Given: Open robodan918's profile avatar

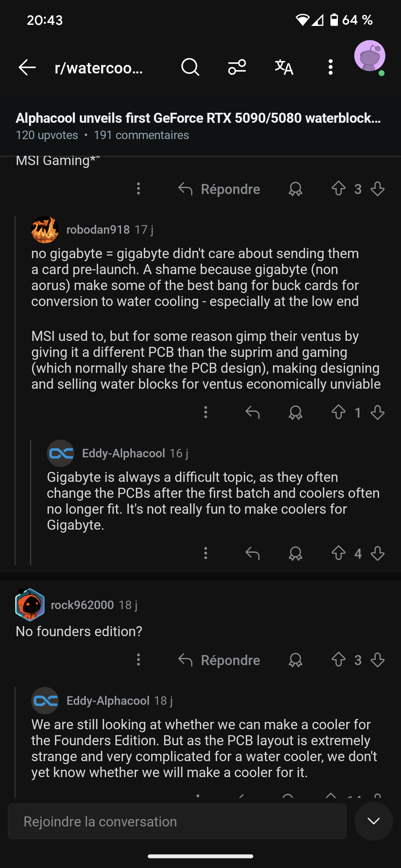Looking at the screenshot, I should coord(45,230).
